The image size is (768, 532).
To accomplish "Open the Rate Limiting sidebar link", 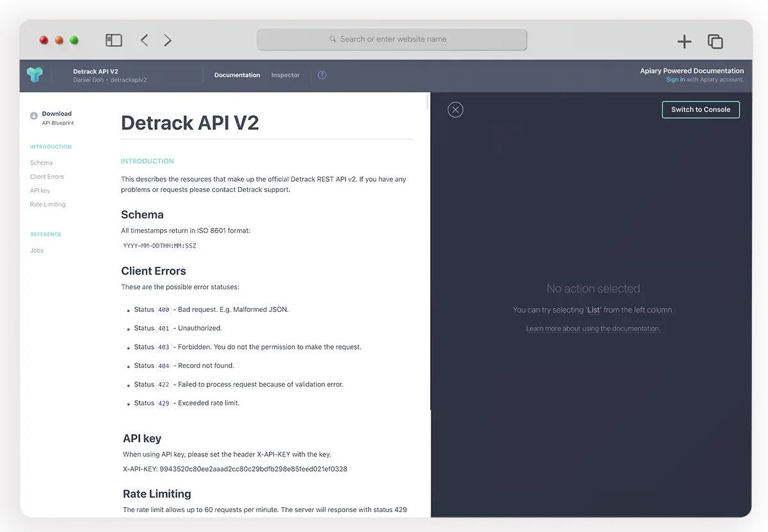I will pyautogui.click(x=47, y=204).
